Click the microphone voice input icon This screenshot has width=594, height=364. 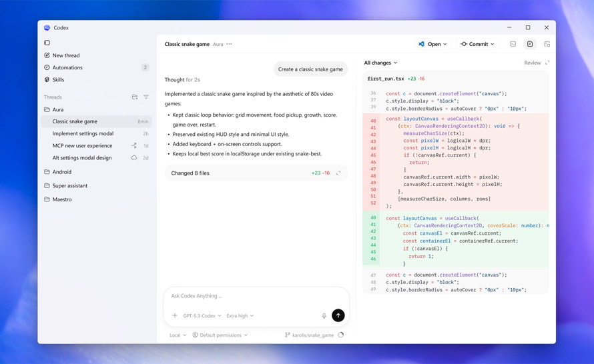click(x=324, y=316)
